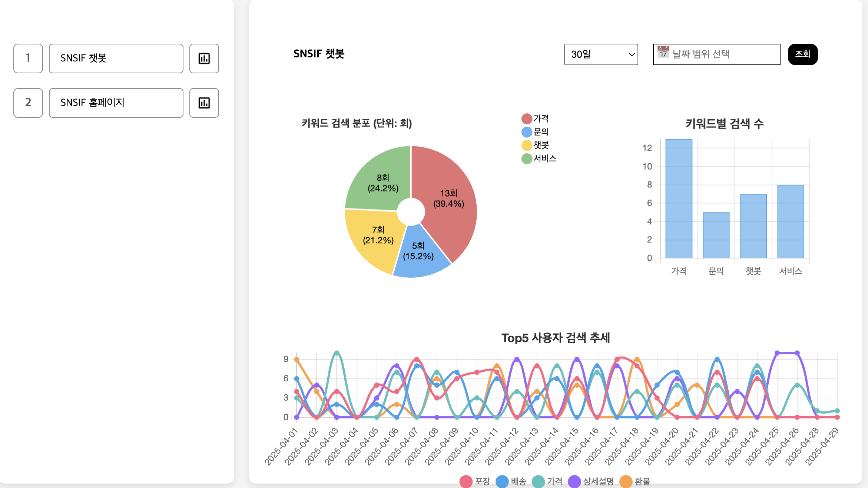868x488 pixels.
Task: Toggle 배송 line in trend legend
Action: (502, 481)
